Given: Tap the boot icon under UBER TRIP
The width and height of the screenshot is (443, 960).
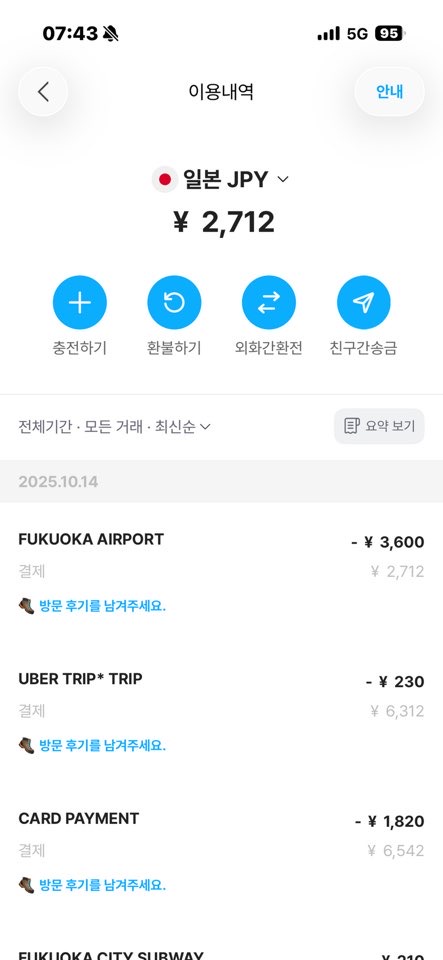Looking at the screenshot, I should pyautogui.click(x=26, y=746).
